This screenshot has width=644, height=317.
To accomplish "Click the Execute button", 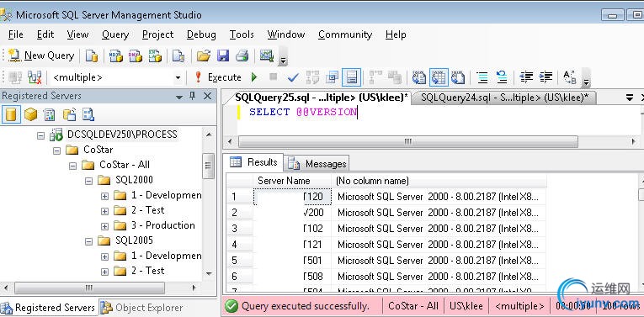I will click(219, 77).
